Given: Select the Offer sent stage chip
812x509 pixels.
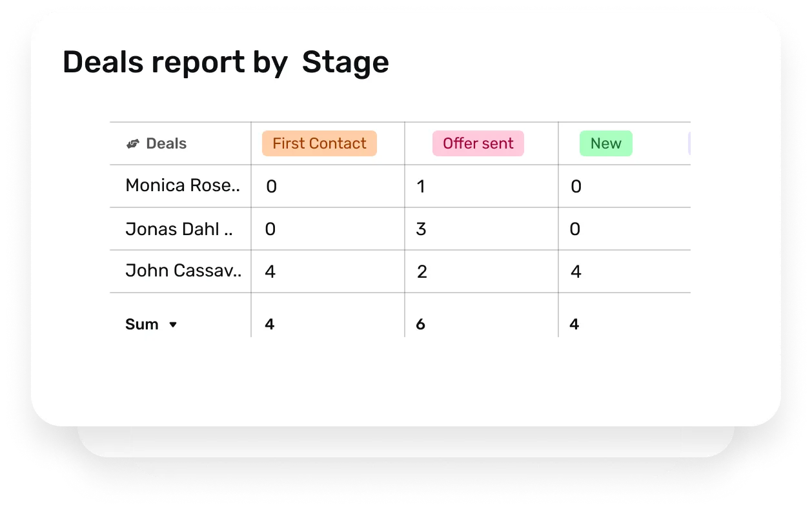Looking at the screenshot, I should click(x=478, y=143).
